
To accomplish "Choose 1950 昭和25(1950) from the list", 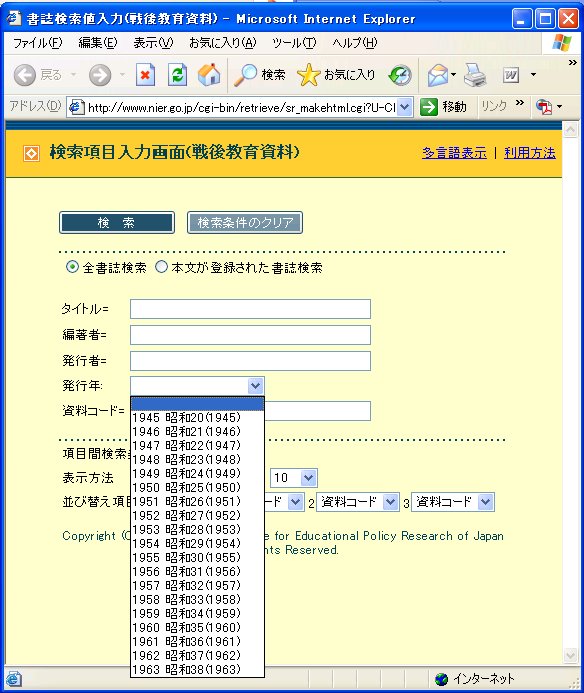I will [x=197, y=487].
